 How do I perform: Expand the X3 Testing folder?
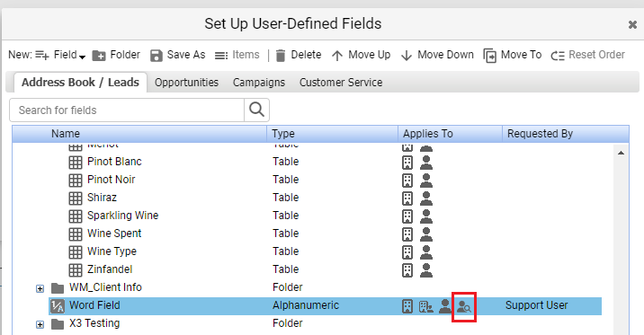[x=40, y=325]
